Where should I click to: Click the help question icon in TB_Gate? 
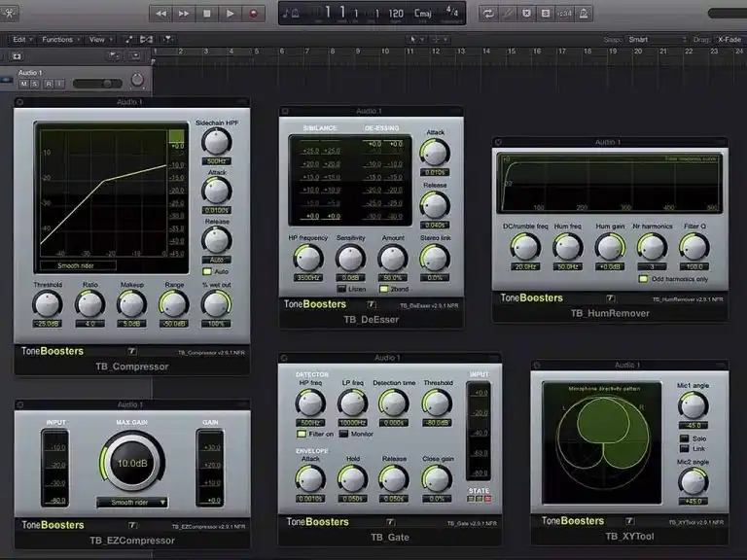click(x=391, y=522)
